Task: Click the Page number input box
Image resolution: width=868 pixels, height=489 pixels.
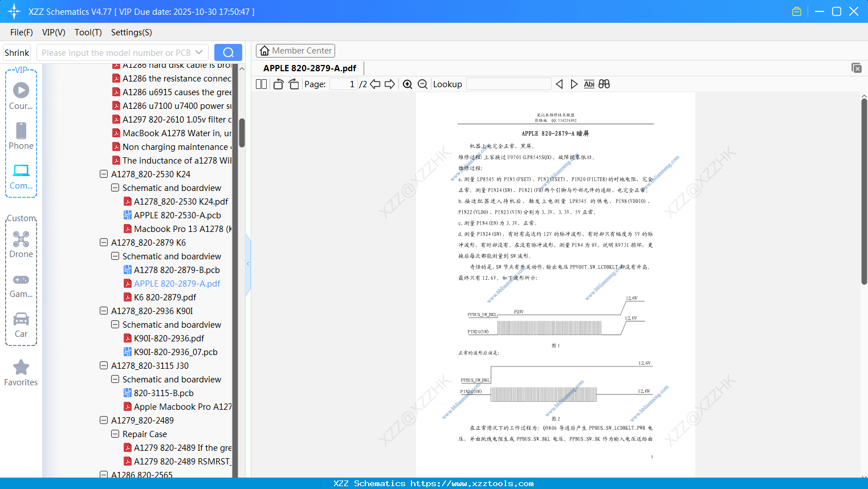Action: pyautogui.click(x=343, y=84)
